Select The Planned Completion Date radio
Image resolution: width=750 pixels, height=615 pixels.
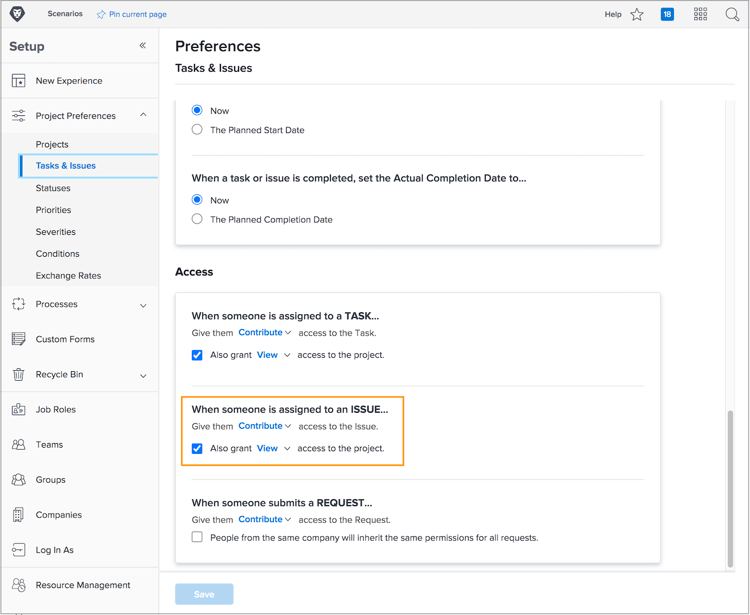pos(197,219)
